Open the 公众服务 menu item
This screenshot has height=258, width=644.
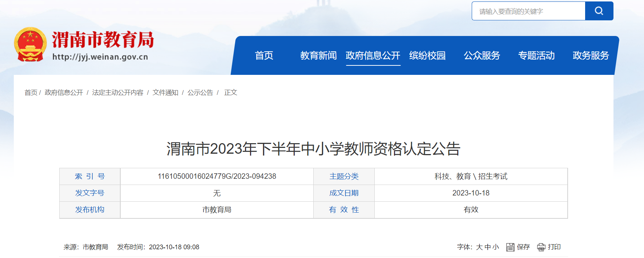[x=482, y=56]
